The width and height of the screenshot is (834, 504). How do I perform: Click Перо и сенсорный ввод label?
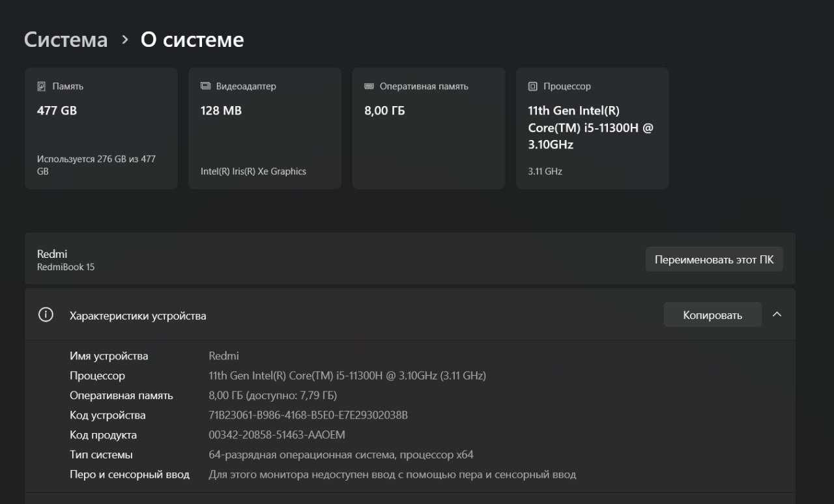pyautogui.click(x=130, y=475)
